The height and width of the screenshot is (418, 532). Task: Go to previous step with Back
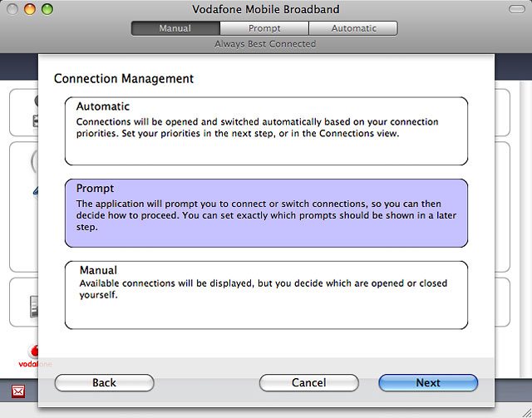click(104, 382)
